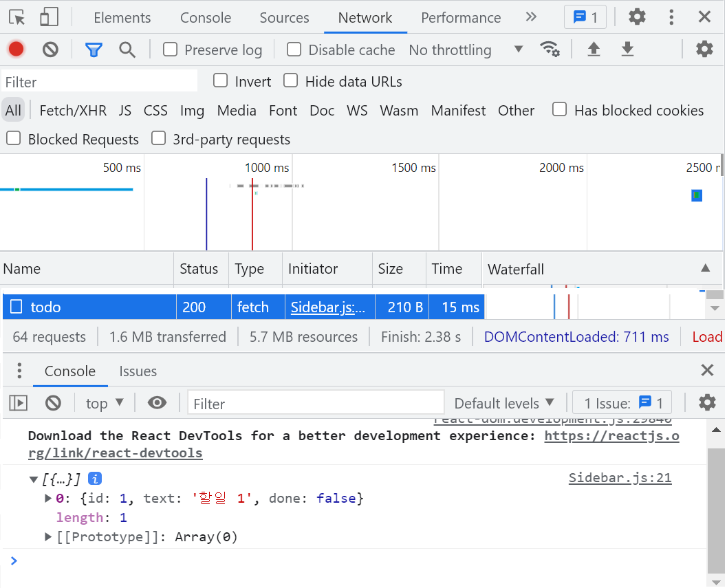Screen dimensions: 727x588
Task: Enable the Preserve log checkbox
Action: (170, 49)
